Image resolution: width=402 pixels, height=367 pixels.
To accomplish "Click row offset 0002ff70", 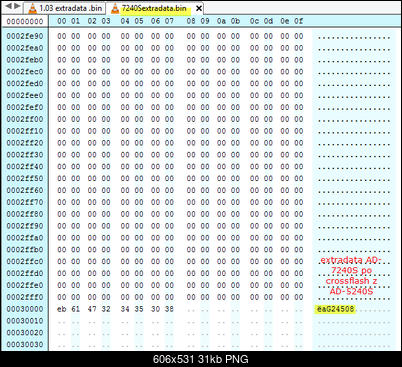I will [x=25, y=202].
